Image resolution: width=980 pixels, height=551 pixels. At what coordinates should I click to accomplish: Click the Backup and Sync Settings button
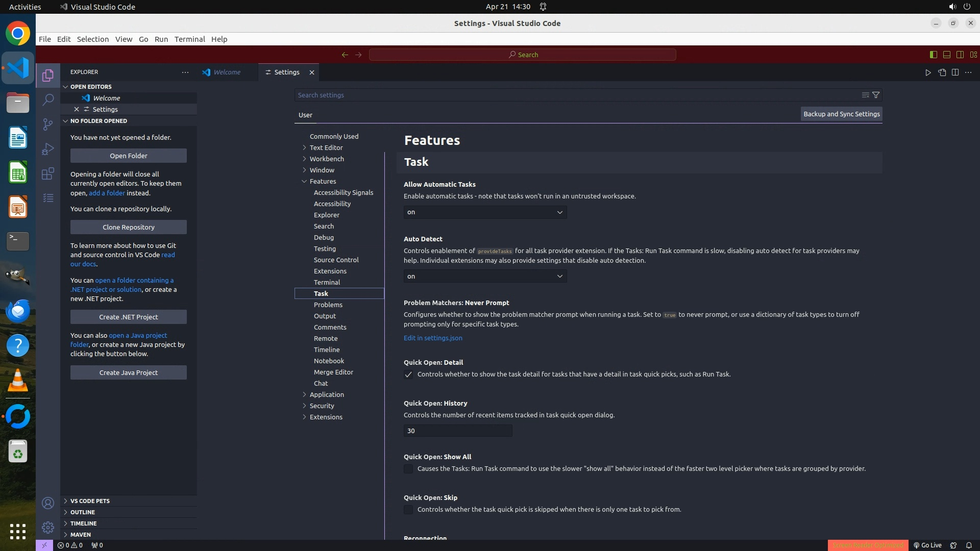(841, 114)
